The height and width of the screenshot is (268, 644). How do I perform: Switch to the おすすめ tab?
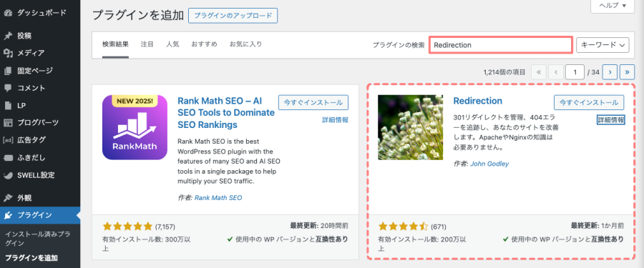coord(204,44)
